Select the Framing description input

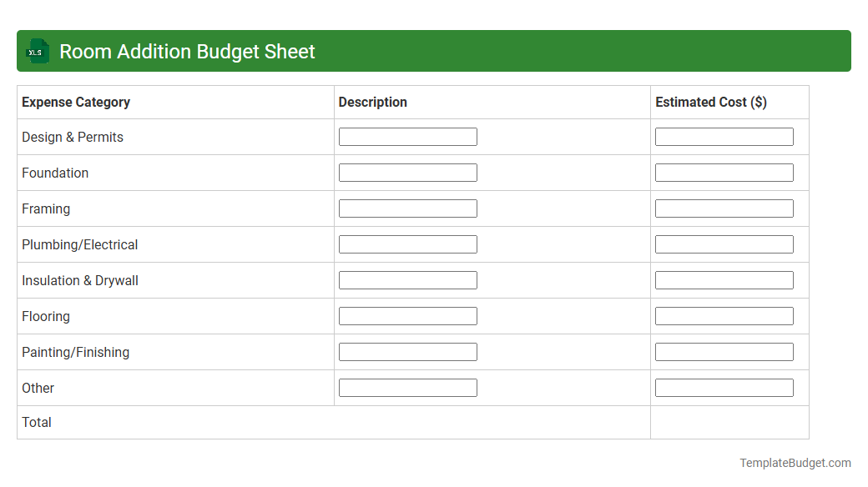(407, 208)
